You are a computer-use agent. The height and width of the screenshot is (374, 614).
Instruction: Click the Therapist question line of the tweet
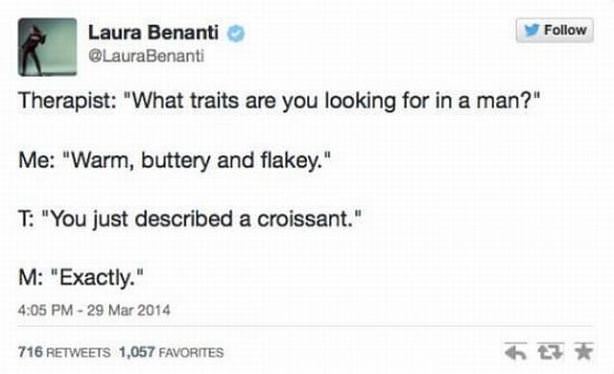tap(280, 101)
